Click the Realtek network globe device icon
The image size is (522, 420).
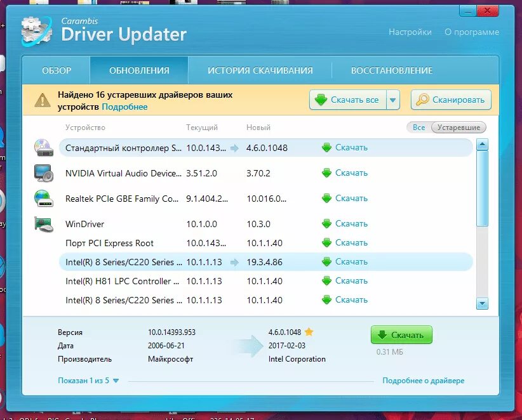coord(44,198)
